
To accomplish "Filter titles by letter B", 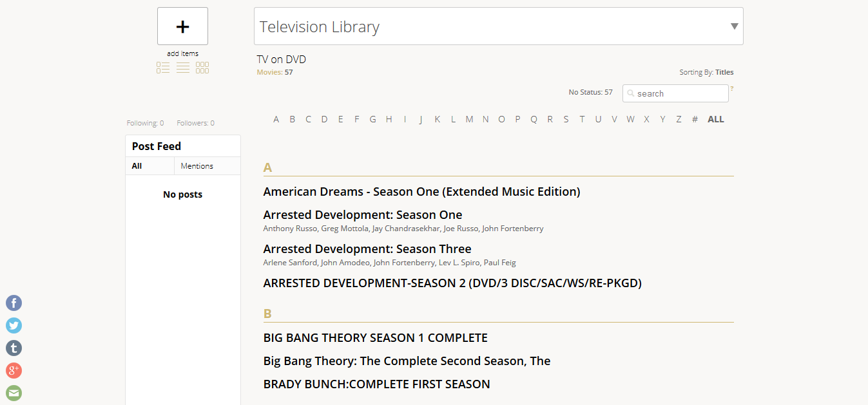I will coord(292,119).
